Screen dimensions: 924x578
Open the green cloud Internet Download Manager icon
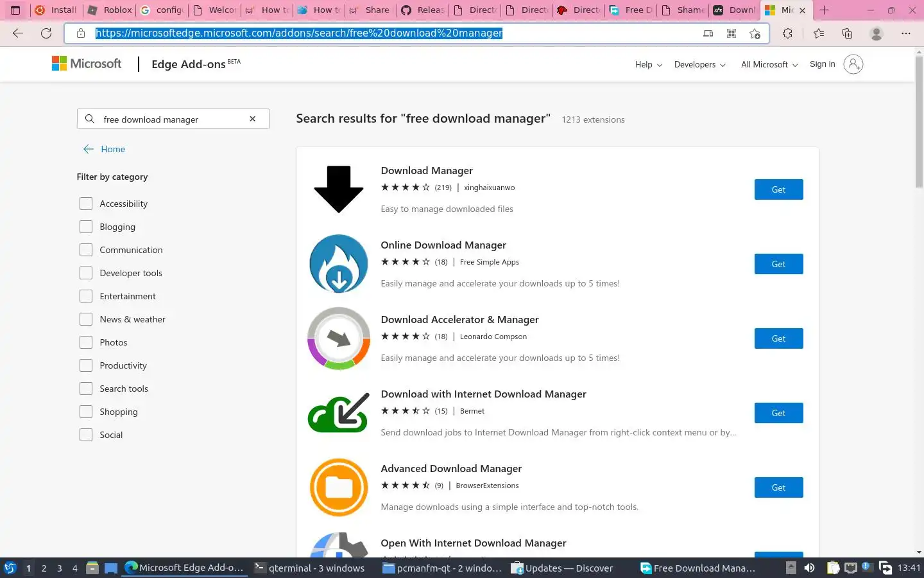point(339,413)
